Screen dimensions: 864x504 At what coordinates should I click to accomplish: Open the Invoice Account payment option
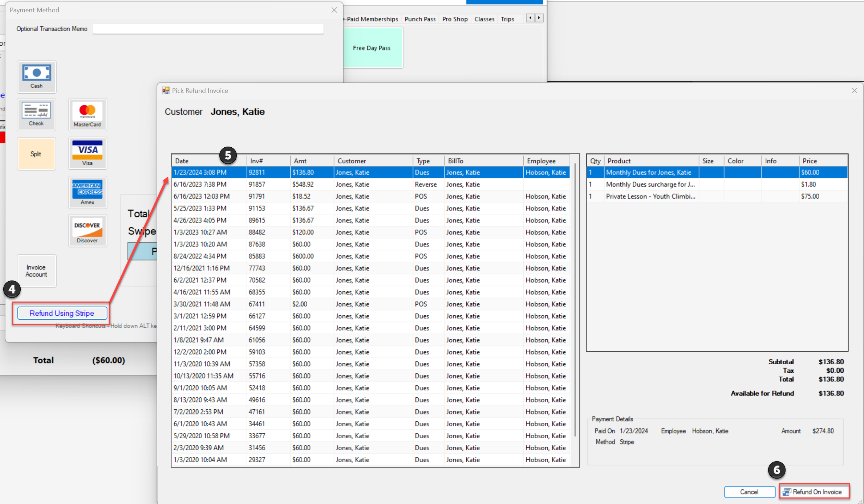pos(36,271)
